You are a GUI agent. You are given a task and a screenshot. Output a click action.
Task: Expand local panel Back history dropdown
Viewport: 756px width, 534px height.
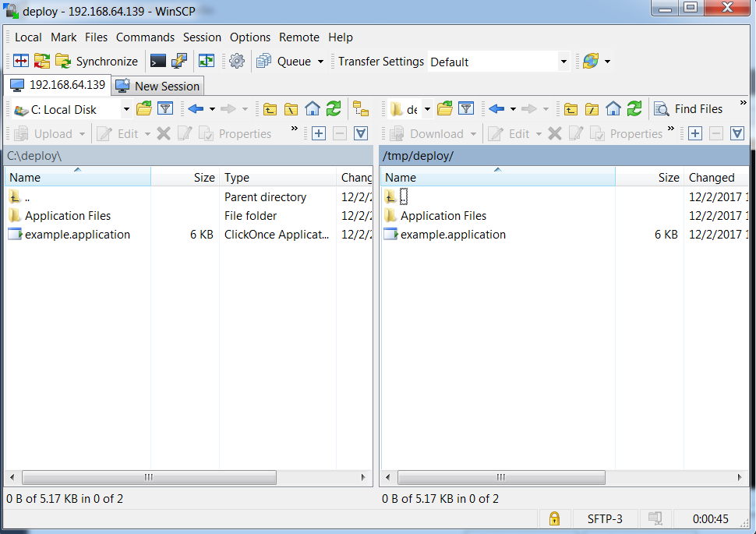pos(212,109)
